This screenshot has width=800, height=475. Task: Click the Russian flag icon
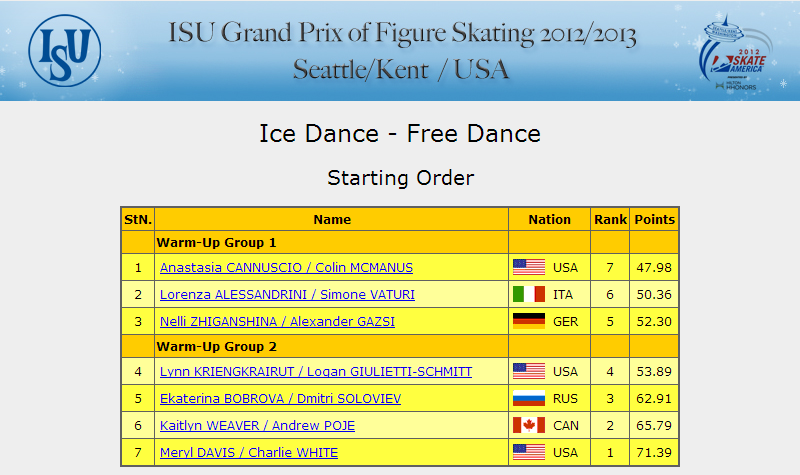pyautogui.click(x=529, y=398)
